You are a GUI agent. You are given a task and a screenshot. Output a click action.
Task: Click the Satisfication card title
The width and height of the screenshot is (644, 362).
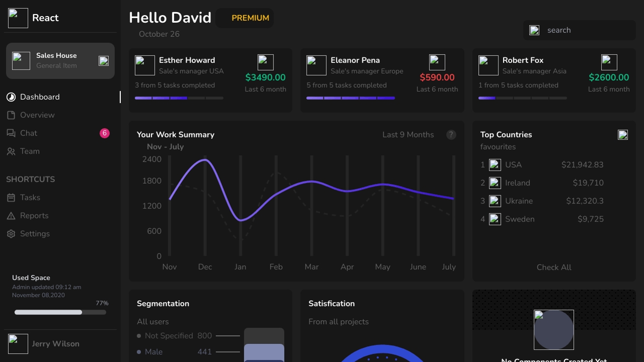click(332, 304)
